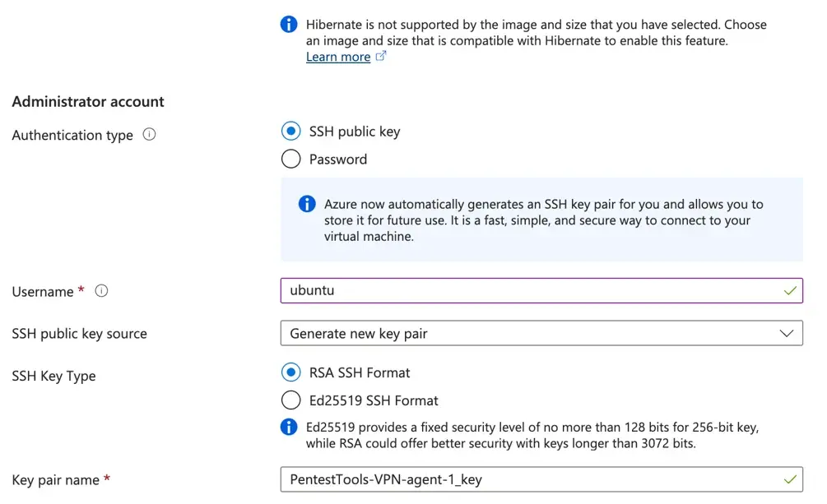
Task: Click the external link icon beside Learn more
Action: tap(381, 57)
